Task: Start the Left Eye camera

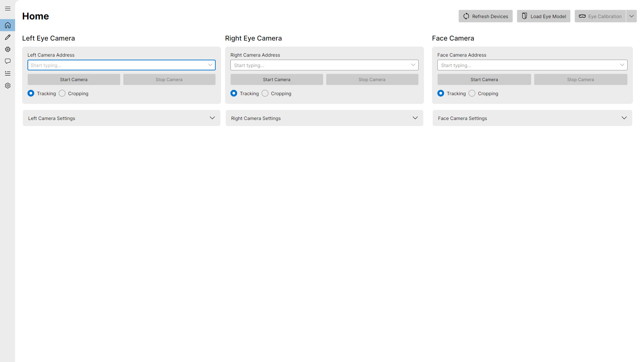Action: 74,80
